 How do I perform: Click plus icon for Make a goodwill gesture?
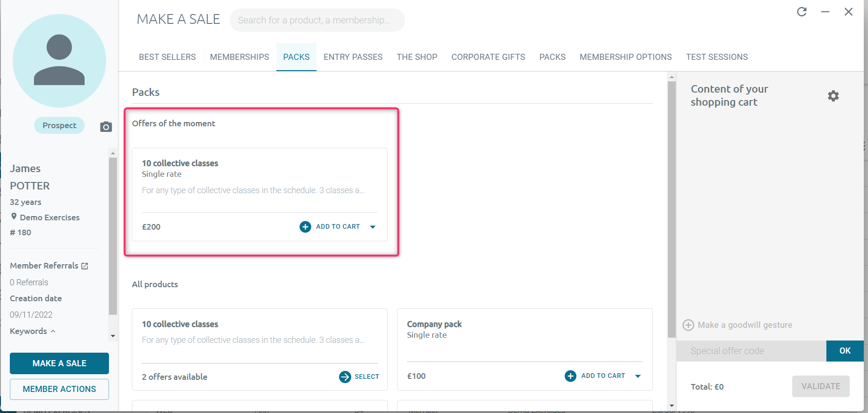(688, 325)
